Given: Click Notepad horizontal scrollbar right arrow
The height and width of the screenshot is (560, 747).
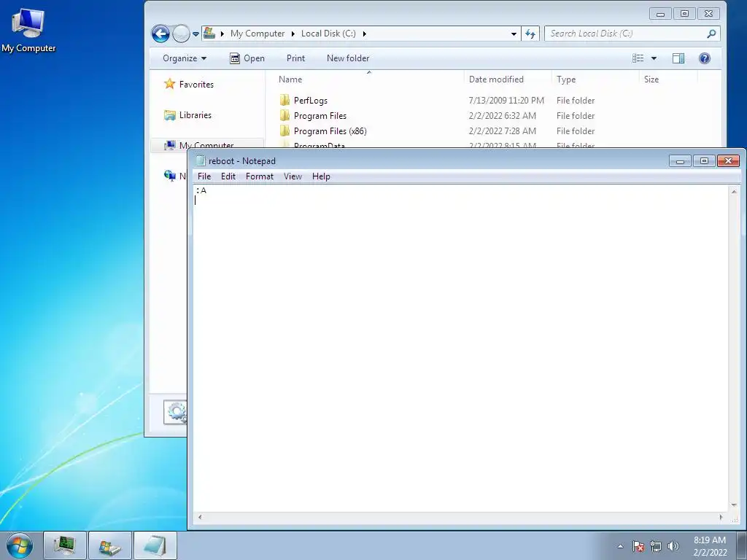Looking at the screenshot, I should pyautogui.click(x=721, y=517).
